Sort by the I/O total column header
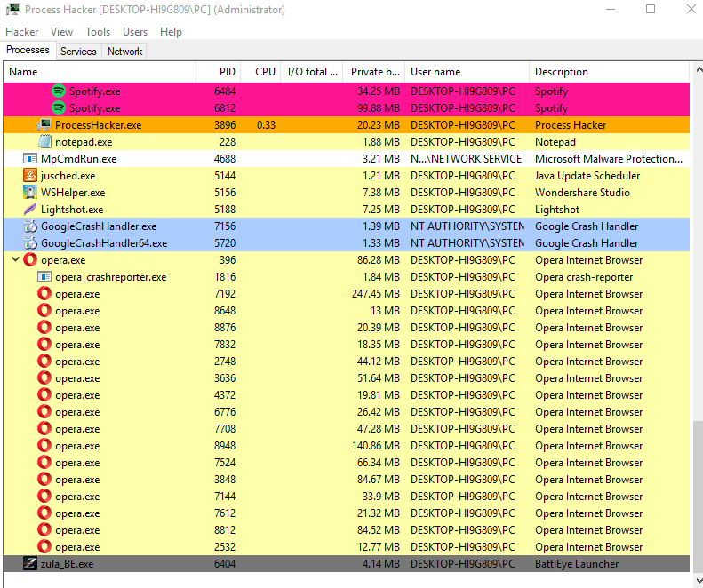Image resolution: width=703 pixels, height=588 pixels. tap(312, 72)
